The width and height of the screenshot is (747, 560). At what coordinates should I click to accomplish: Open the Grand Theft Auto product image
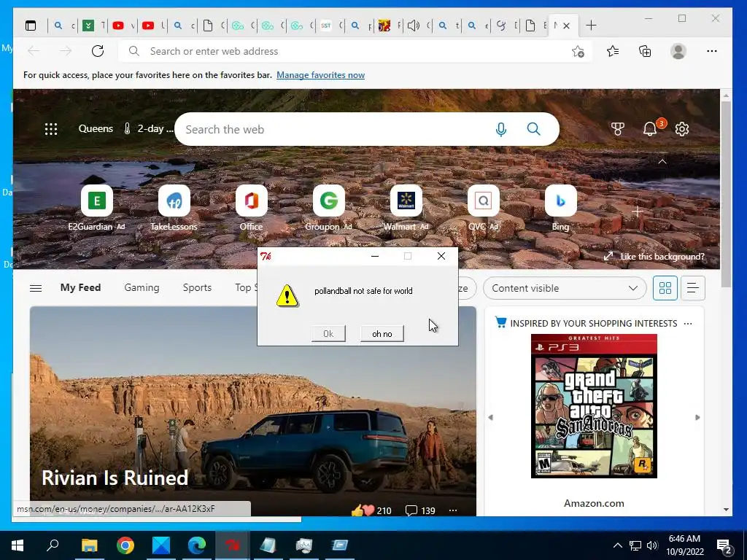[594, 406]
